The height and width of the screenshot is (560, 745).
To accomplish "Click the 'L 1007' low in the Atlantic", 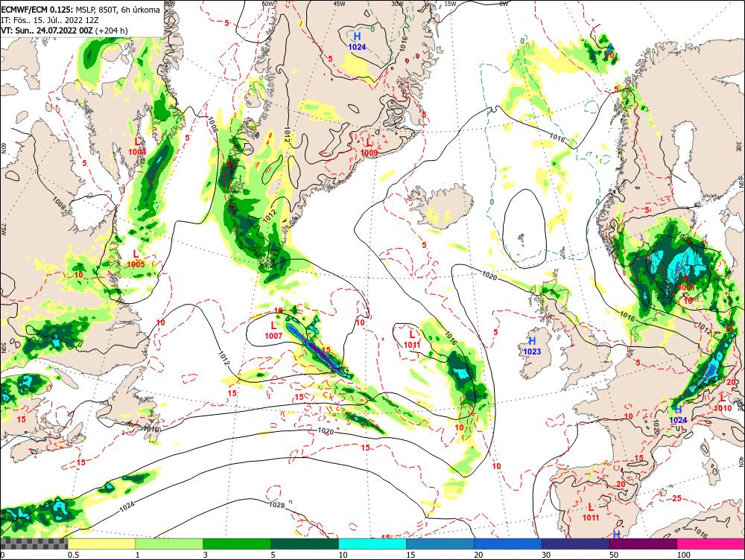I will pyautogui.click(x=273, y=331).
